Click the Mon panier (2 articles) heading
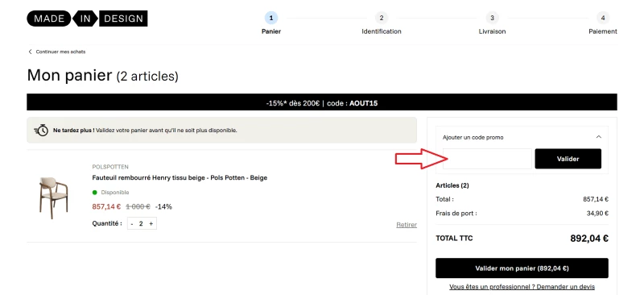644x295 pixels. [x=103, y=76]
